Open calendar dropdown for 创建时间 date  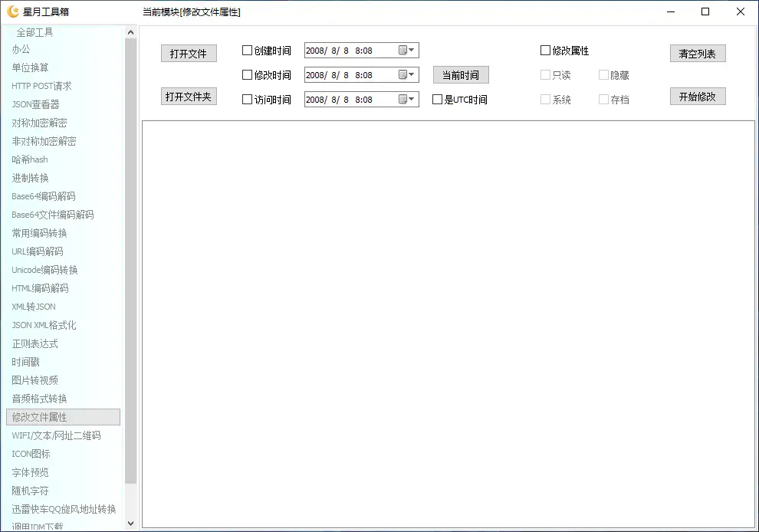point(406,51)
